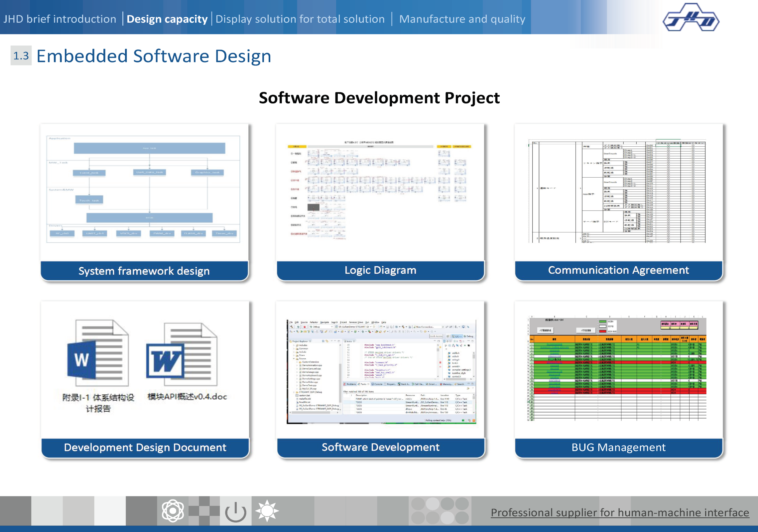Select the Design capacity tab
The width and height of the screenshot is (758, 532).
coord(167,19)
